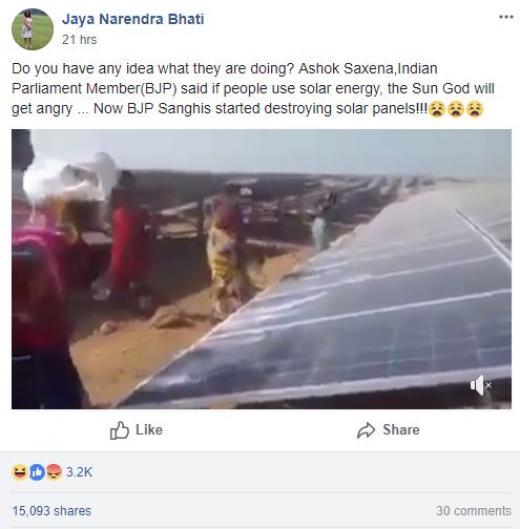Play the solar panel video
The image size is (520, 529).
coord(262,269)
